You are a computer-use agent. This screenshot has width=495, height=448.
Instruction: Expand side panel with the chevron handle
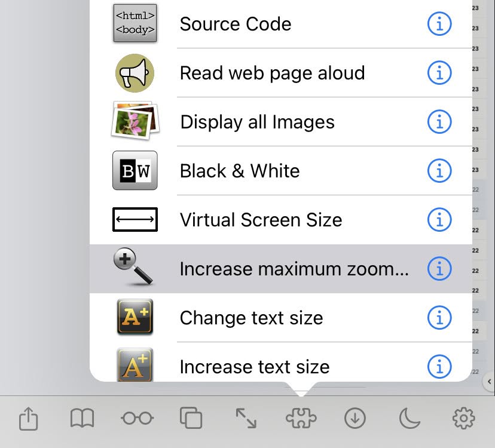489,382
